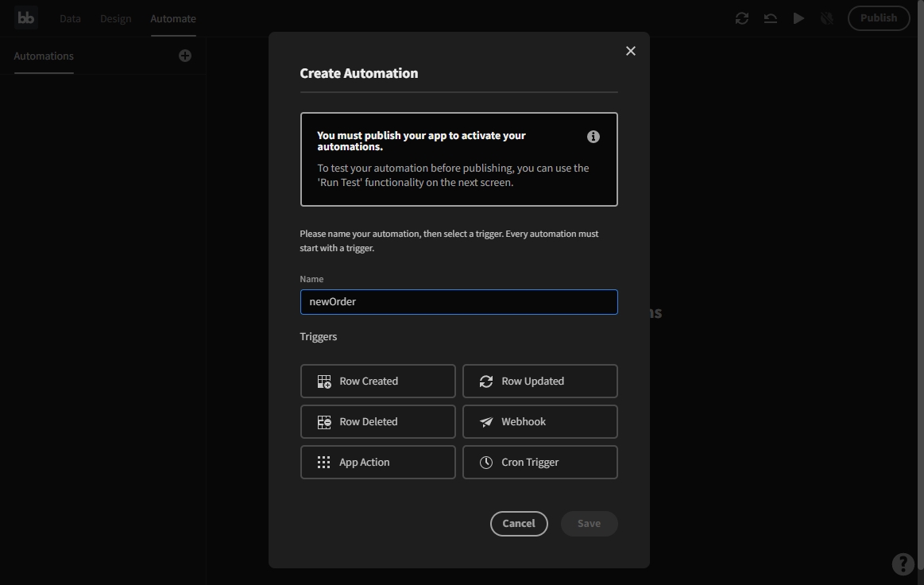Switch to the Data tab
The height and width of the screenshot is (585, 924).
tap(70, 18)
